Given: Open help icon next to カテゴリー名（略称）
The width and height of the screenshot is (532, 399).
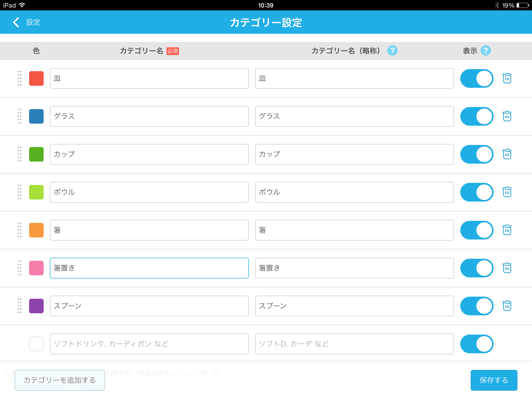Looking at the screenshot, I should 392,50.
